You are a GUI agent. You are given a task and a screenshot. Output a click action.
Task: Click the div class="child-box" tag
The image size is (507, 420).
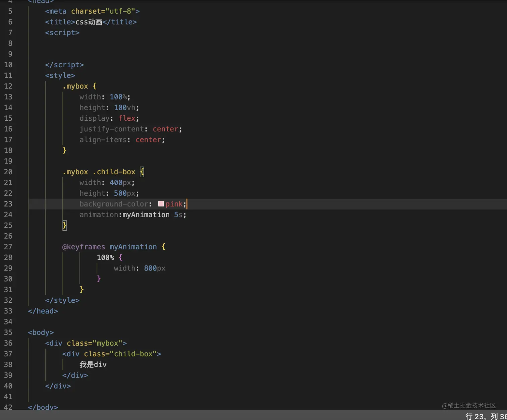point(112,354)
